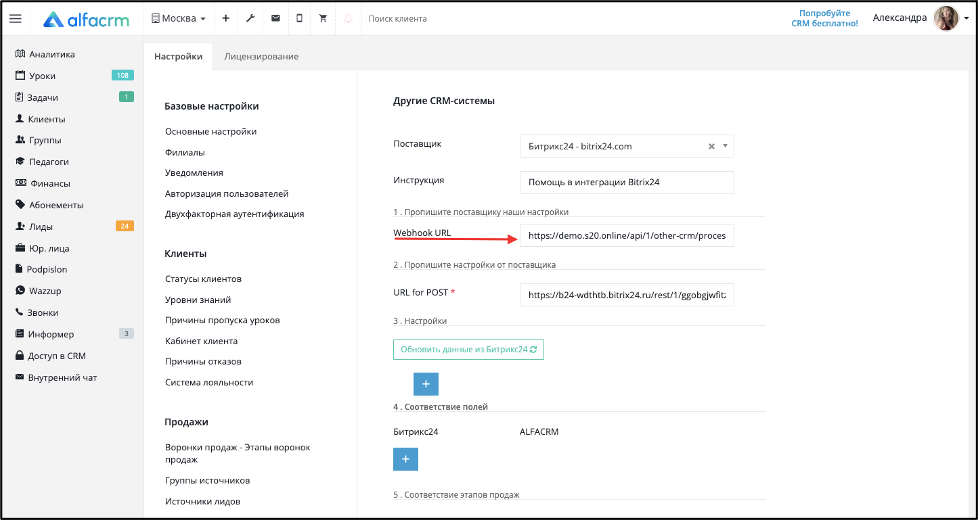Open the wrench settings icon
Viewport: 979px width, 520px height.
pyautogui.click(x=250, y=19)
